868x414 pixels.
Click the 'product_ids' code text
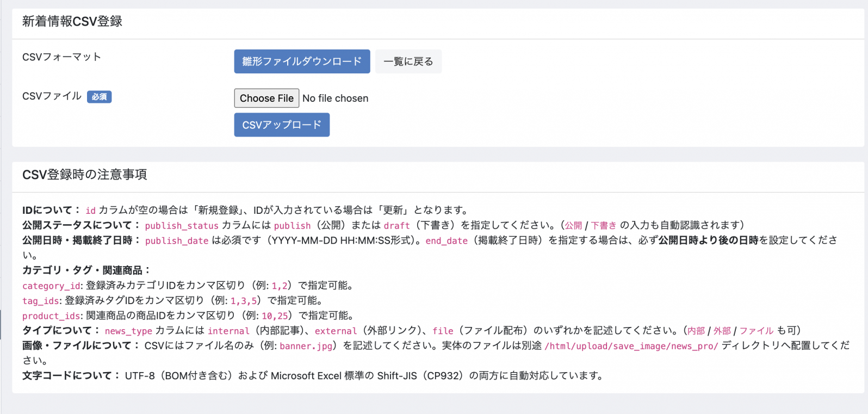pyautogui.click(x=52, y=316)
